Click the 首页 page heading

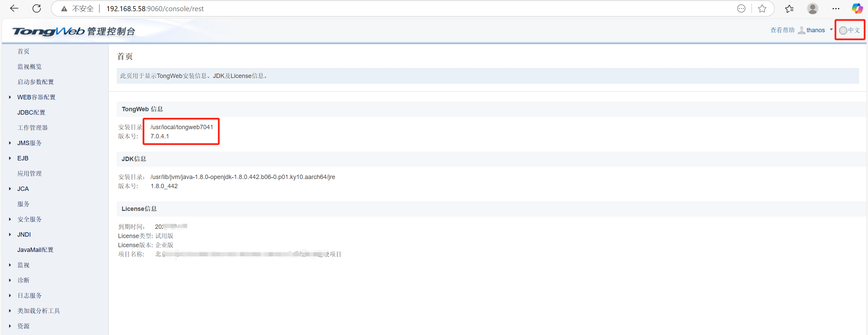tap(125, 56)
